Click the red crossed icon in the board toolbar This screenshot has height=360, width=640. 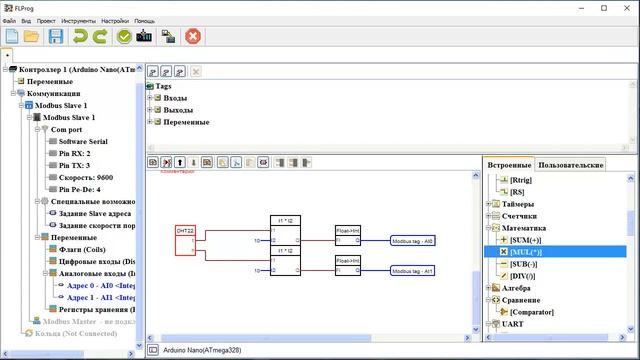[x=167, y=162]
